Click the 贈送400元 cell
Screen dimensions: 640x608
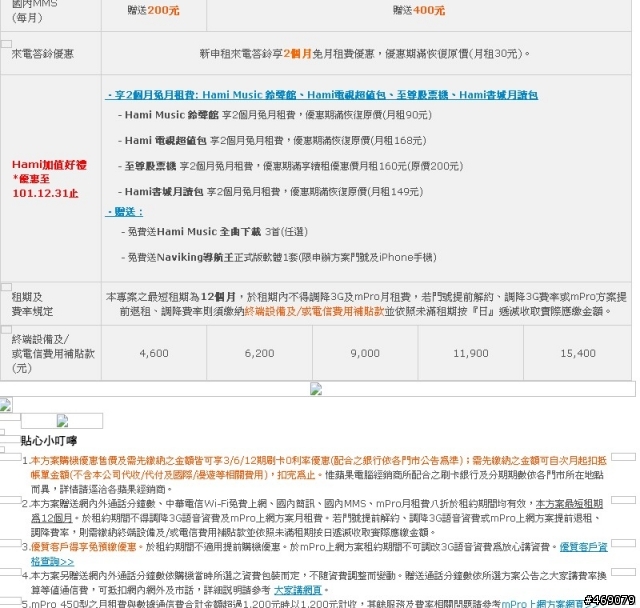click(x=419, y=11)
